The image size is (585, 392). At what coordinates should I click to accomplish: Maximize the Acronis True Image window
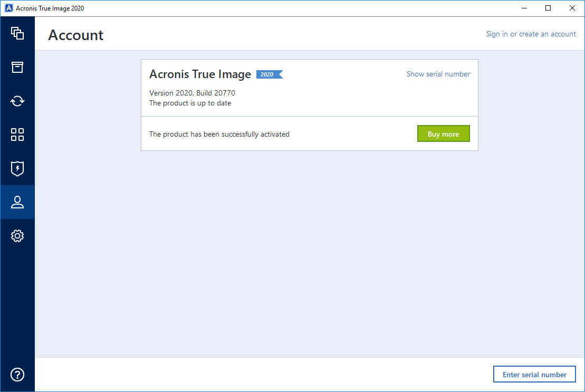547,8
